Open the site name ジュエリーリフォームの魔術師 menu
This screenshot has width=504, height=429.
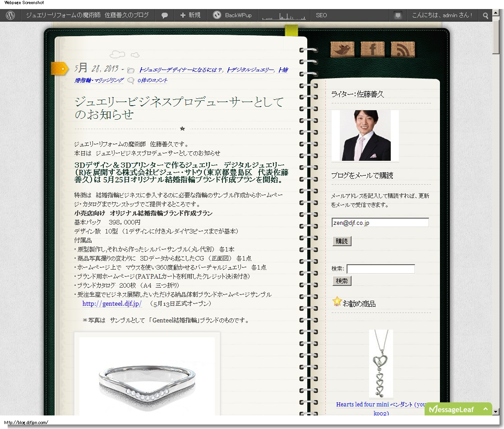click(x=88, y=15)
